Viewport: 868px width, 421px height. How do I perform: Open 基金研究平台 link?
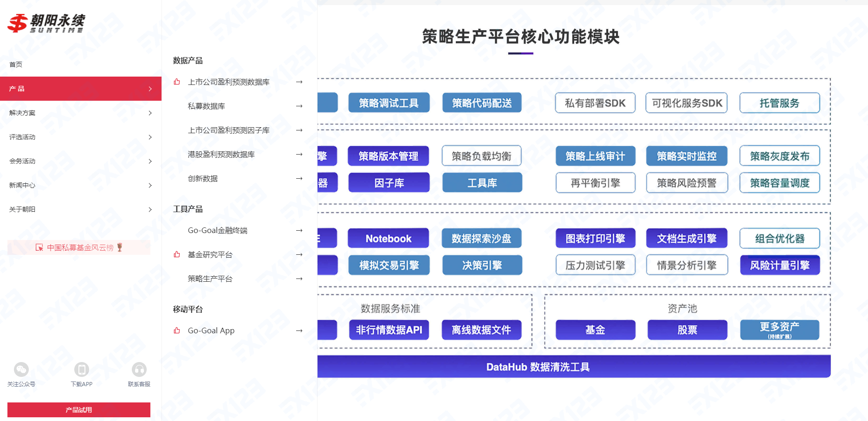pos(210,254)
